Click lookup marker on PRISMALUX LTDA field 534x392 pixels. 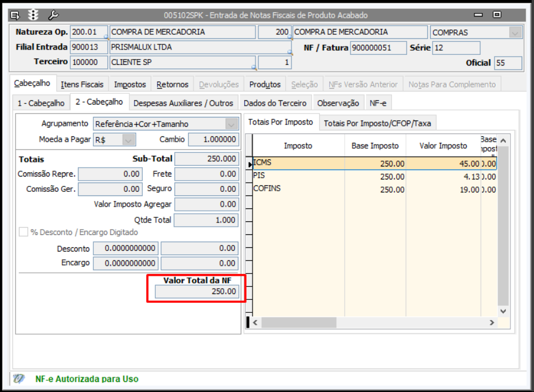tap(290, 52)
